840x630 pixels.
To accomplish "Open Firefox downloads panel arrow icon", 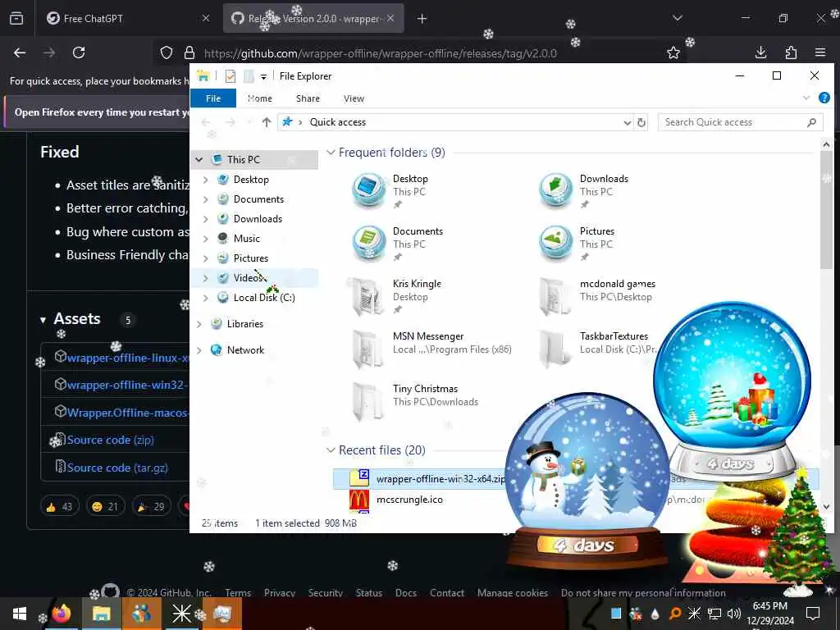I will tap(760, 52).
